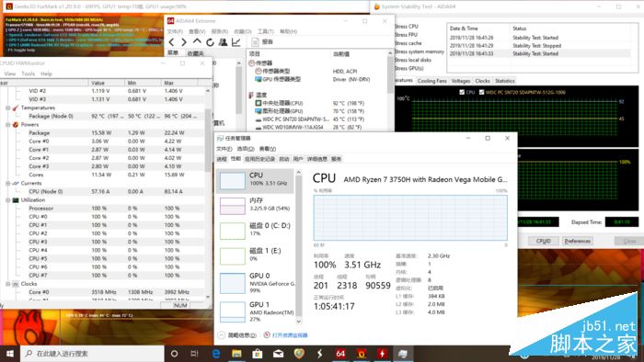Screen dimensions: 644x362
Task: Open 文件(F) menu in Task Manager
Action: click(x=224, y=149)
